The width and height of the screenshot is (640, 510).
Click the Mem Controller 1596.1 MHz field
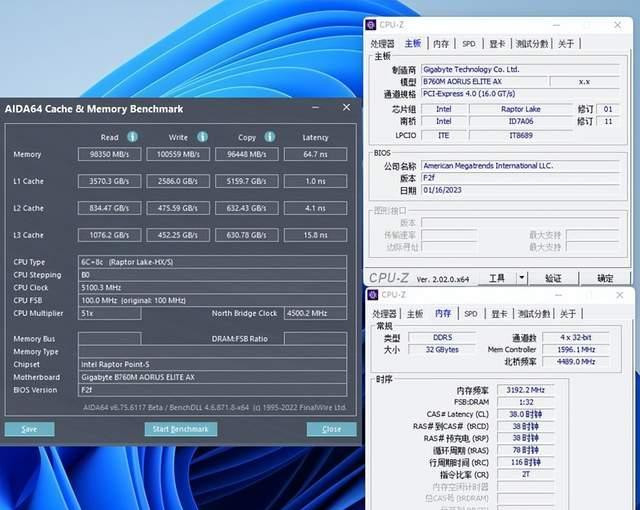pos(576,350)
